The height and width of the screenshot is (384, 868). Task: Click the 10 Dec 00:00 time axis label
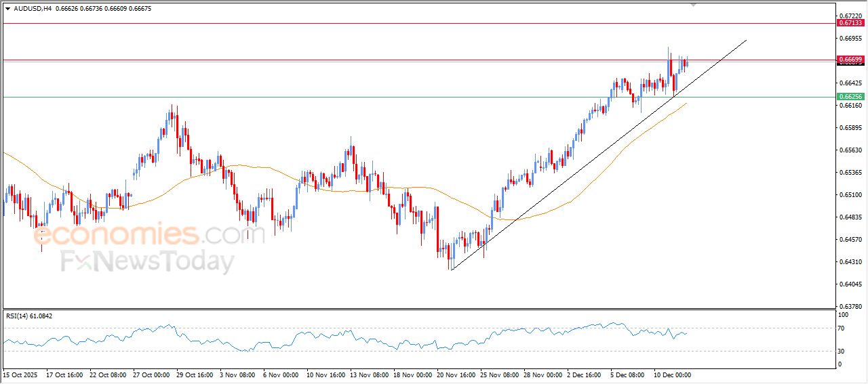(x=672, y=375)
